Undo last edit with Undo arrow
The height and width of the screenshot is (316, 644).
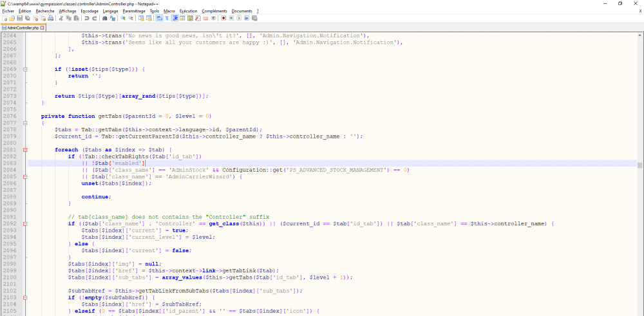tap(87, 18)
